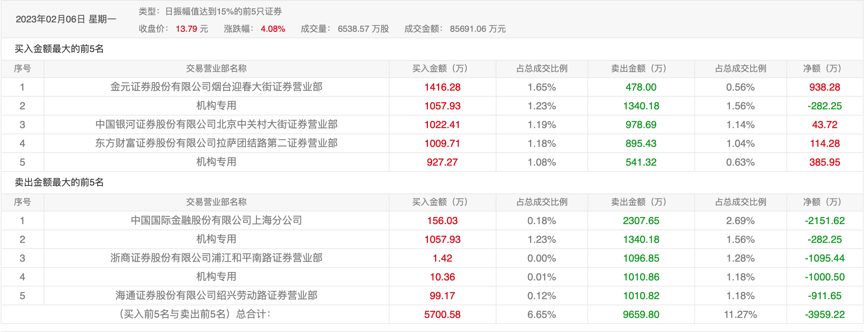This screenshot has width=868, height=332.
Task: Click the ratio 0.56%
Action: pos(740,87)
